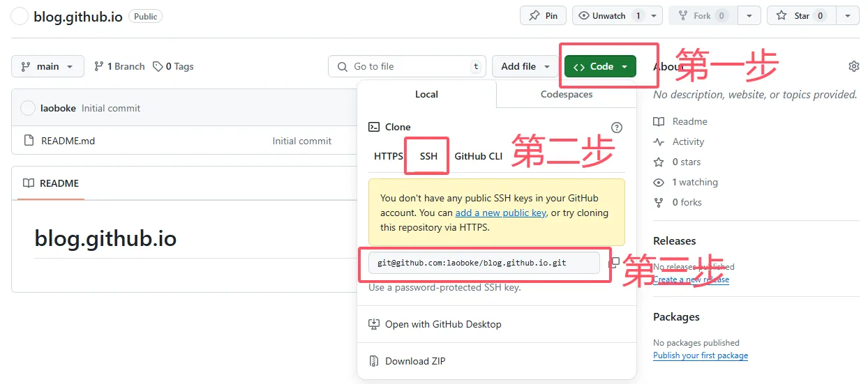Open the About settings gear icon
Image resolution: width=868 pixels, height=384 pixels.
pyautogui.click(x=853, y=66)
